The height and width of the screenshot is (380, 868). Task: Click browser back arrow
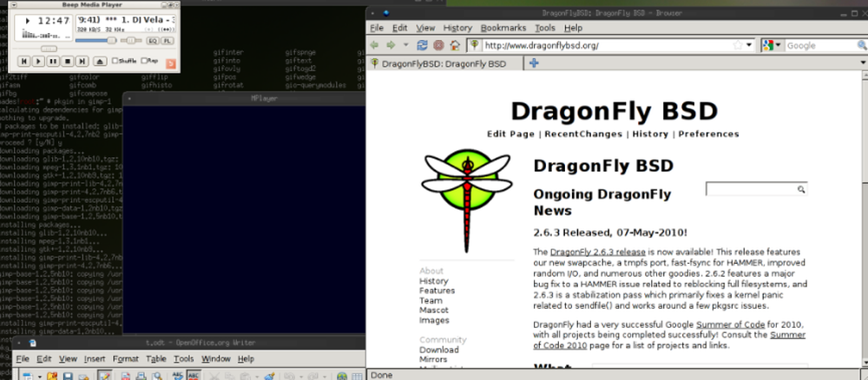point(375,45)
